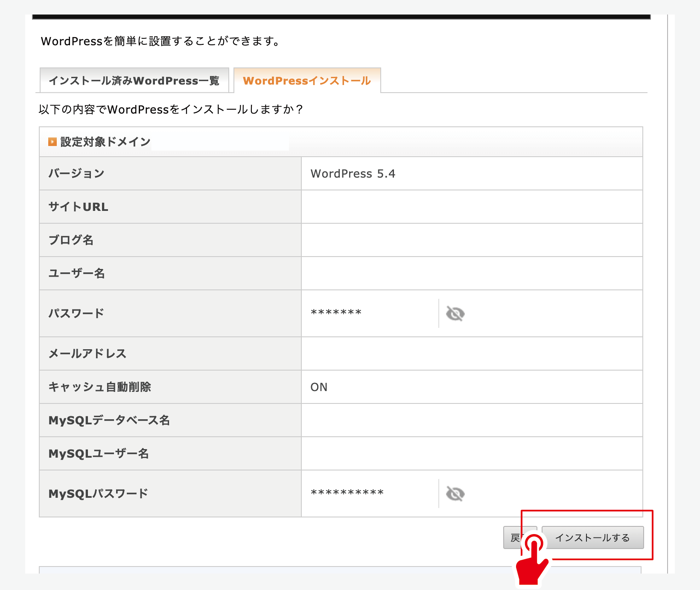Click the 設定対象ドメイン section heading
The image size is (700, 590).
[x=105, y=142]
